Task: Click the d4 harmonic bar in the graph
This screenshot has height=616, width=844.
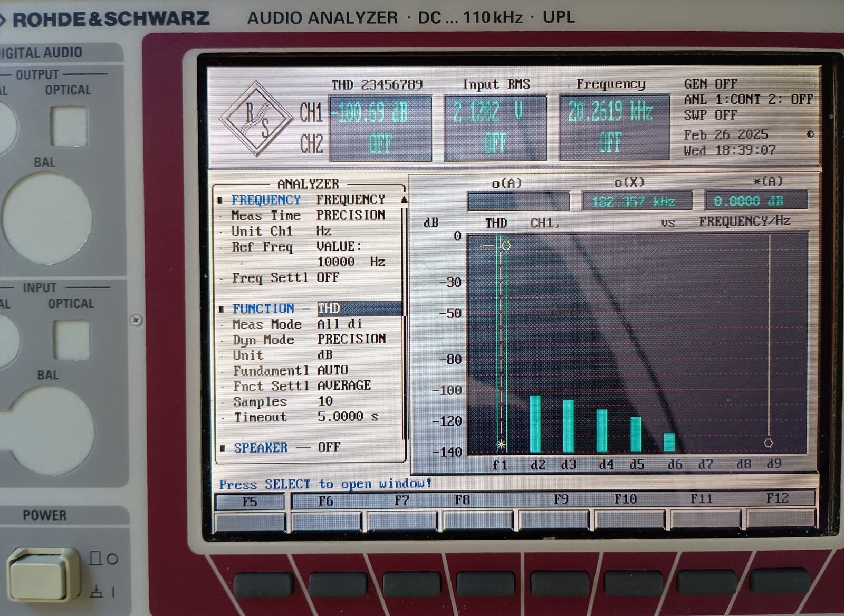Action: pyautogui.click(x=602, y=431)
